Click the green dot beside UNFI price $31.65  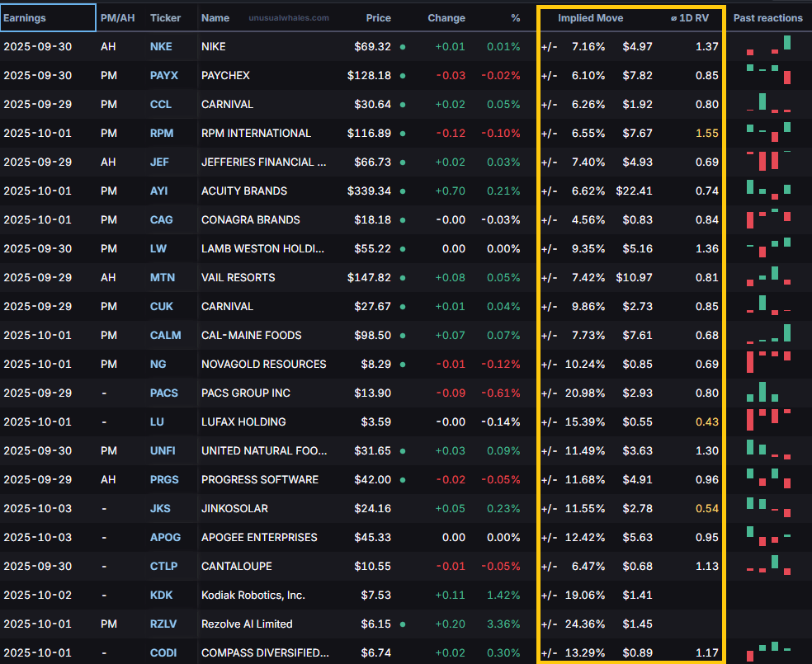click(x=403, y=451)
